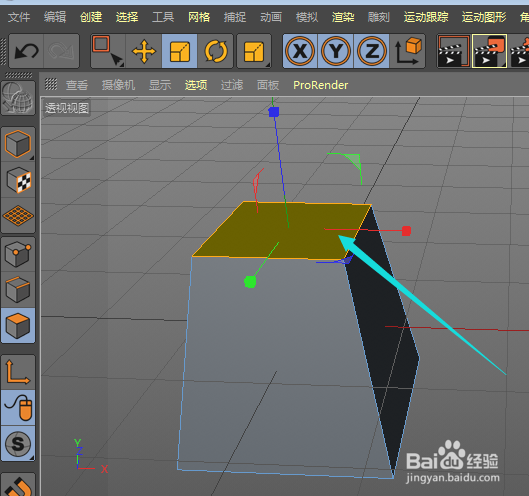Click the grayed-out Redo icon
Viewport: 529px width, 496px height.
coord(62,51)
